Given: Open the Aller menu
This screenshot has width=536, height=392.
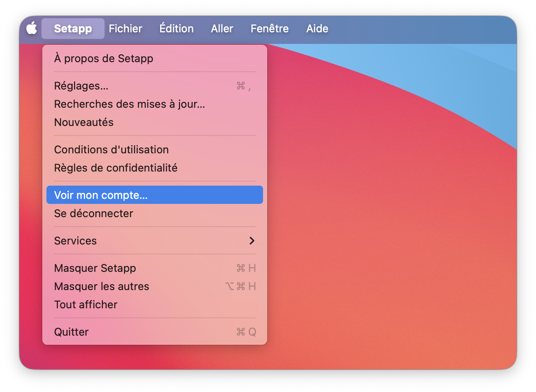Looking at the screenshot, I should [222, 29].
